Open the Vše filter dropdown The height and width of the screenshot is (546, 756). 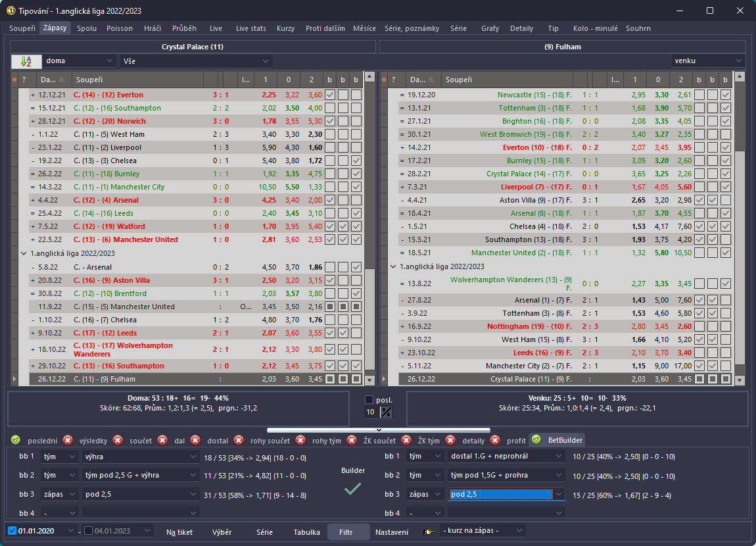196,61
